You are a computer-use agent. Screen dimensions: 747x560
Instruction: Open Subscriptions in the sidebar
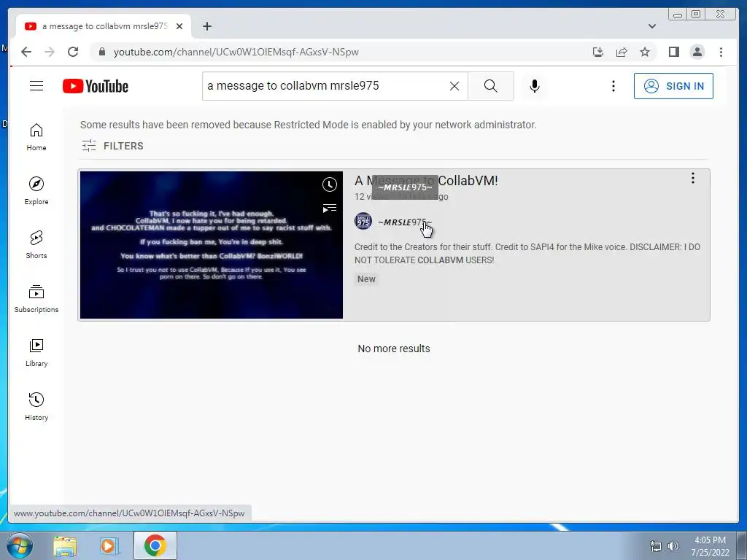(36, 298)
